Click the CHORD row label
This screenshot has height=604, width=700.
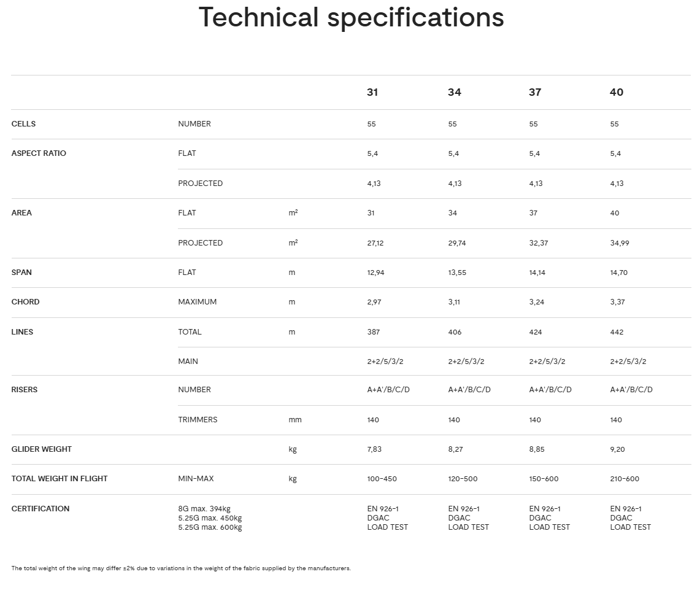(x=25, y=302)
